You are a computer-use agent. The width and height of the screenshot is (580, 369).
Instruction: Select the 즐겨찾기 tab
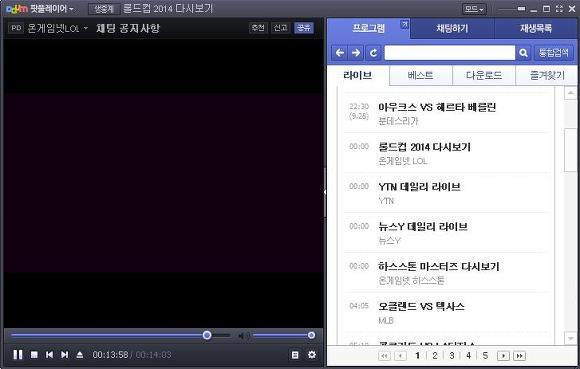(x=547, y=75)
